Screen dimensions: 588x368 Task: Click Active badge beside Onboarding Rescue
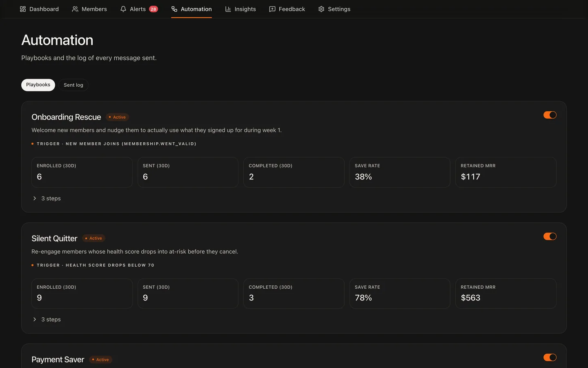pos(118,117)
